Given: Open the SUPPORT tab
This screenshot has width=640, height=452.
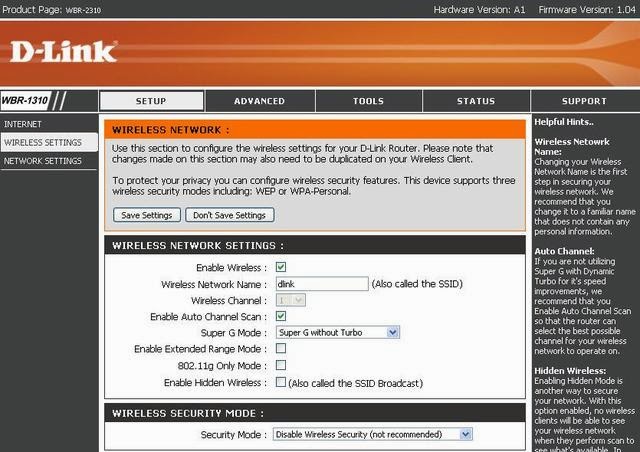Looking at the screenshot, I should click(x=584, y=101).
